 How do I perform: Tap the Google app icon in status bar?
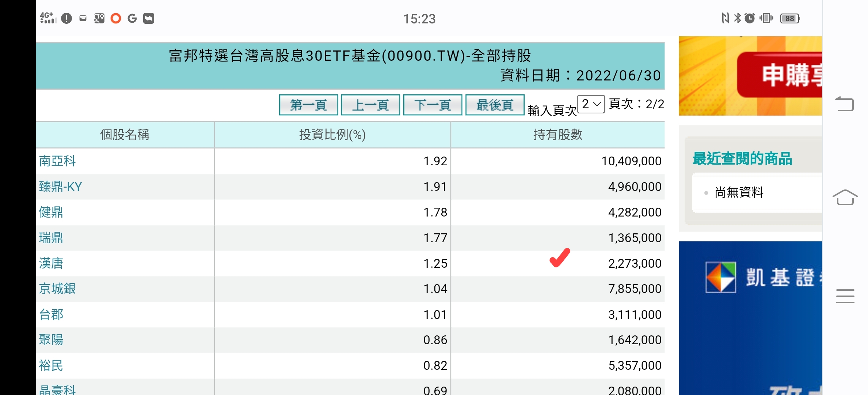click(132, 18)
